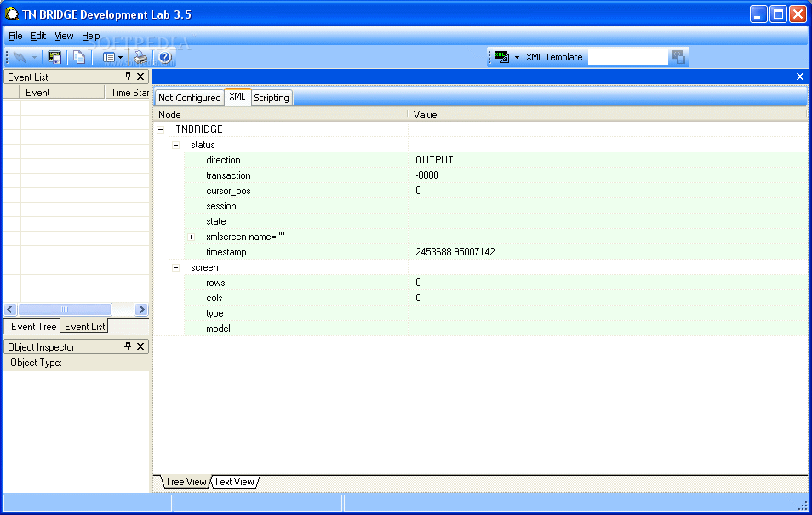Image resolution: width=812 pixels, height=515 pixels.
Task: Switch to Text View tab
Action: tap(234, 482)
